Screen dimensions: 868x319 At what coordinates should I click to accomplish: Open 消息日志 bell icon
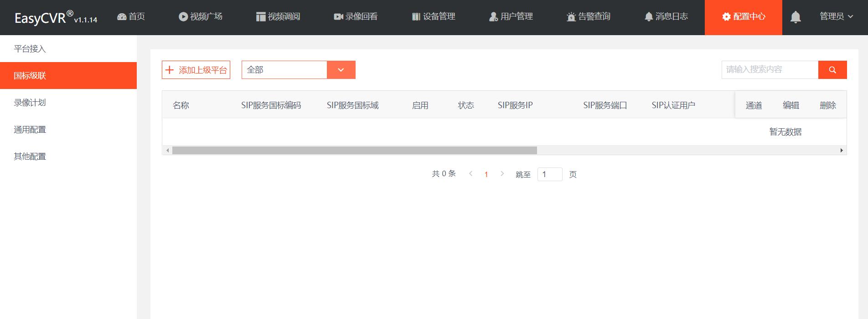click(648, 17)
